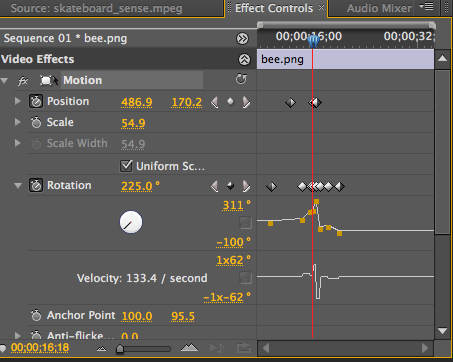The image size is (453, 362).
Task: Show or hide the timeline view
Action: [242, 39]
